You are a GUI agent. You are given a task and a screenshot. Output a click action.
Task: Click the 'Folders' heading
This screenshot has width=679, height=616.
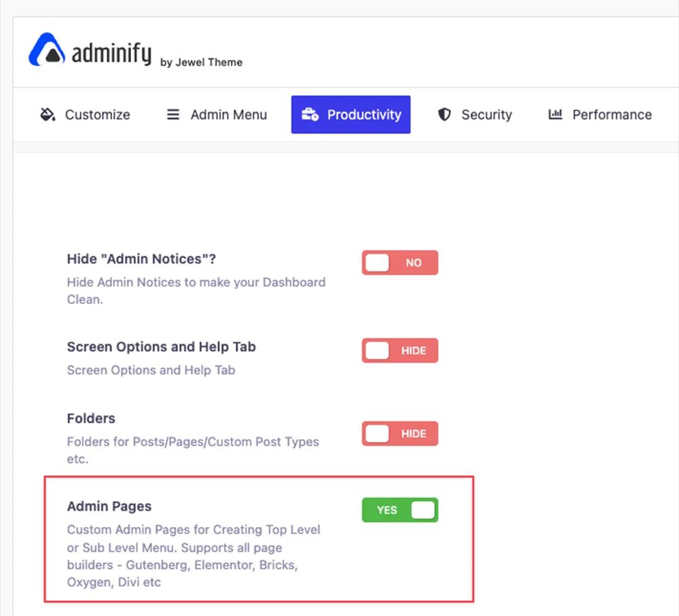pyautogui.click(x=92, y=418)
